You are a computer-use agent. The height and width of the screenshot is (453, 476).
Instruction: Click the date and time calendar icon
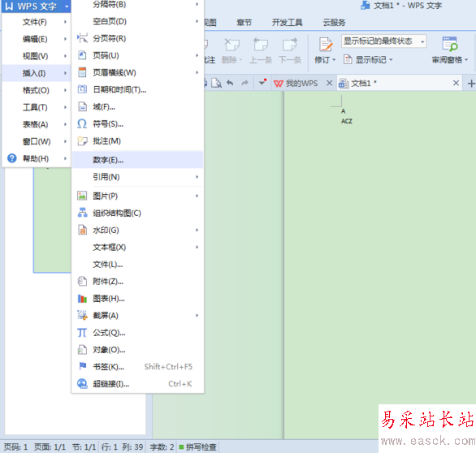pyautogui.click(x=82, y=89)
